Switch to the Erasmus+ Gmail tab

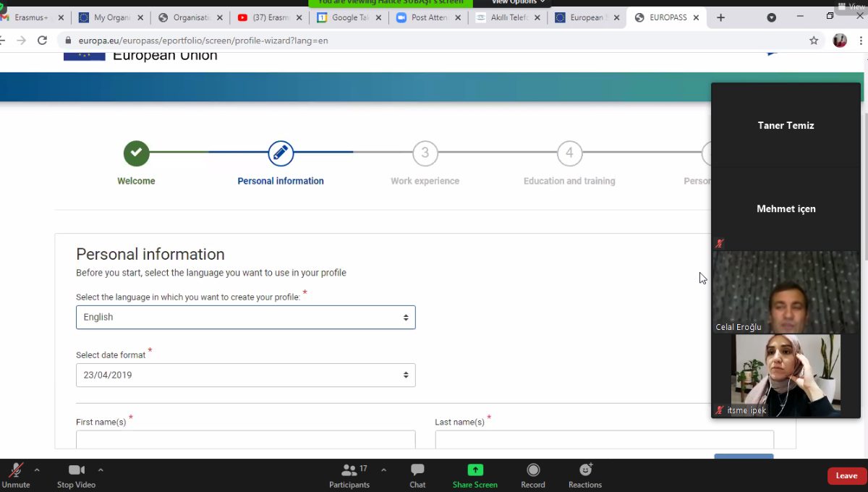33,17
